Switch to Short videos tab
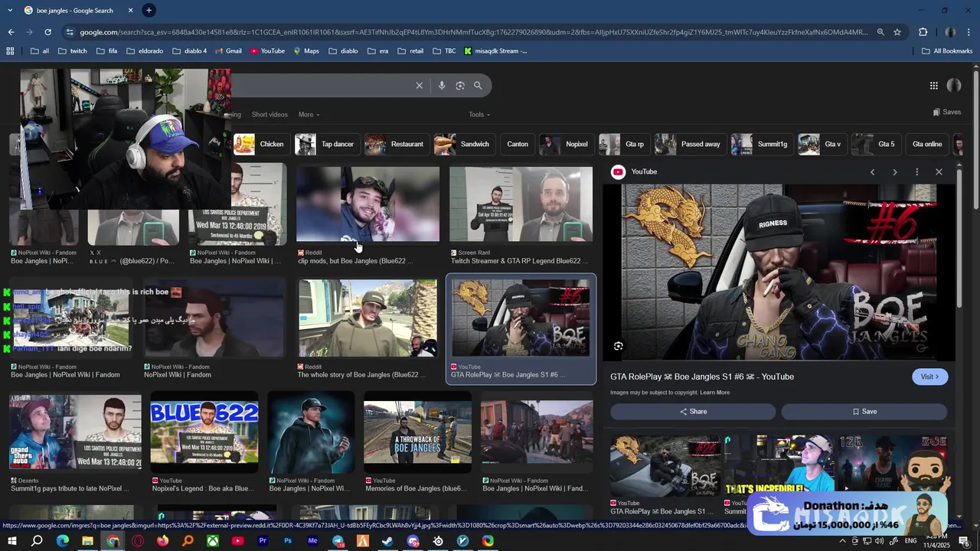Viewport: 980px width, 551px height. pos(269,115)
